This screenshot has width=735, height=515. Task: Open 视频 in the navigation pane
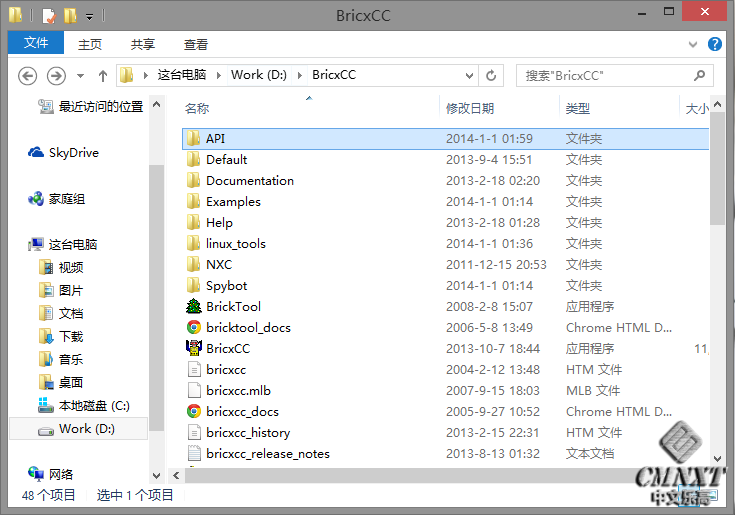pyautogui.click(x=71, y=268)
